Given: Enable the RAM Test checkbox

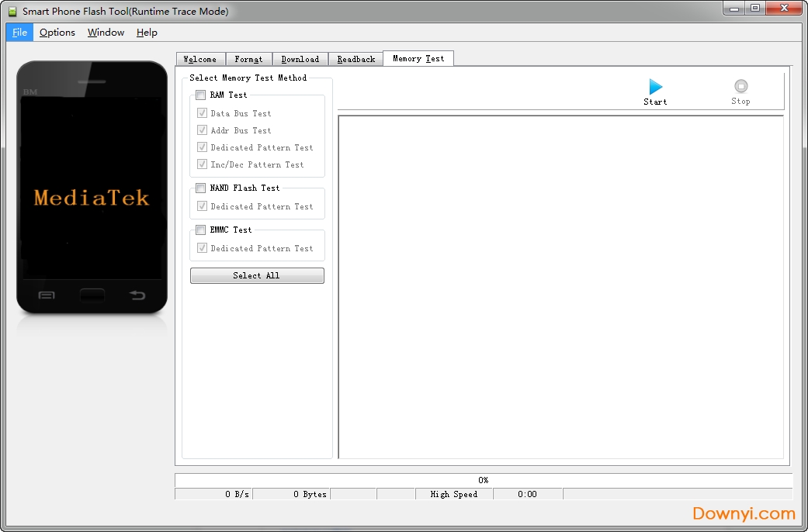Looking at the screenshot, I should 201,95.
